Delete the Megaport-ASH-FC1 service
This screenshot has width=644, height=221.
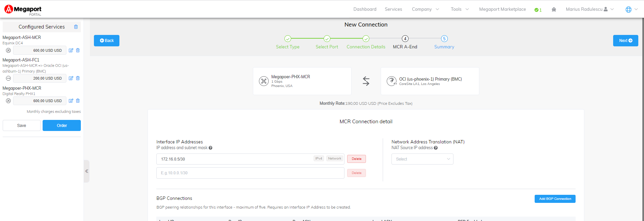tap(78, 78)
